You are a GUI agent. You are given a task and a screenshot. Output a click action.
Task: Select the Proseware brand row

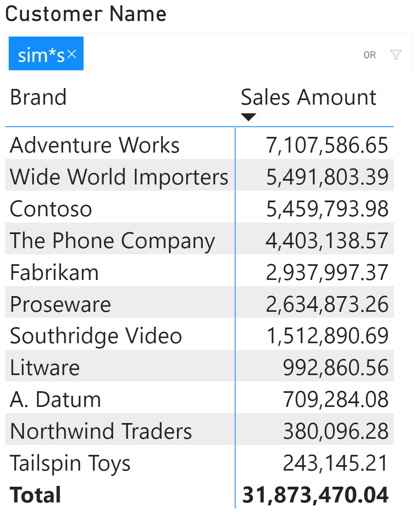point(199,304)
